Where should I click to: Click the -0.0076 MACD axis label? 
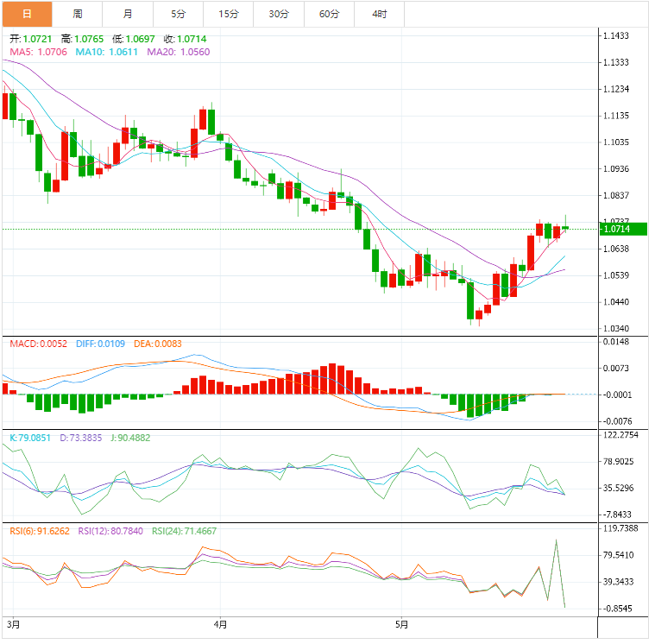617,421
